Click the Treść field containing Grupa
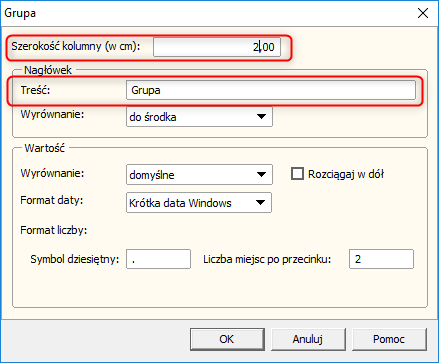 coord(271,90)
